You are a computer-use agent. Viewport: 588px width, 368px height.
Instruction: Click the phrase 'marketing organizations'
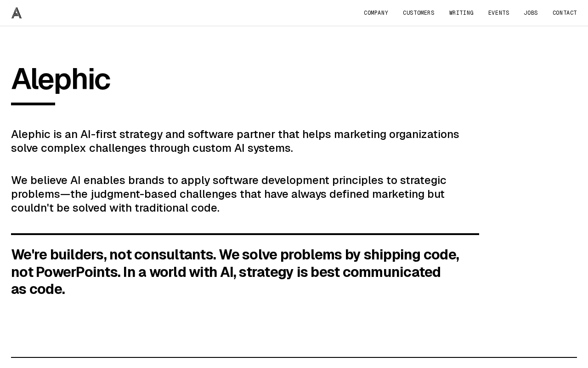[396, 134]
